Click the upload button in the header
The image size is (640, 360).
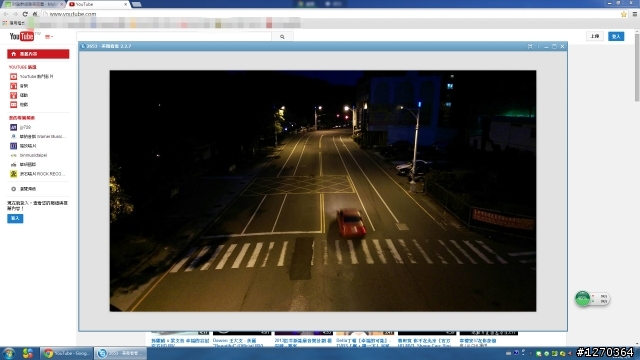click(x=595, y=36)
